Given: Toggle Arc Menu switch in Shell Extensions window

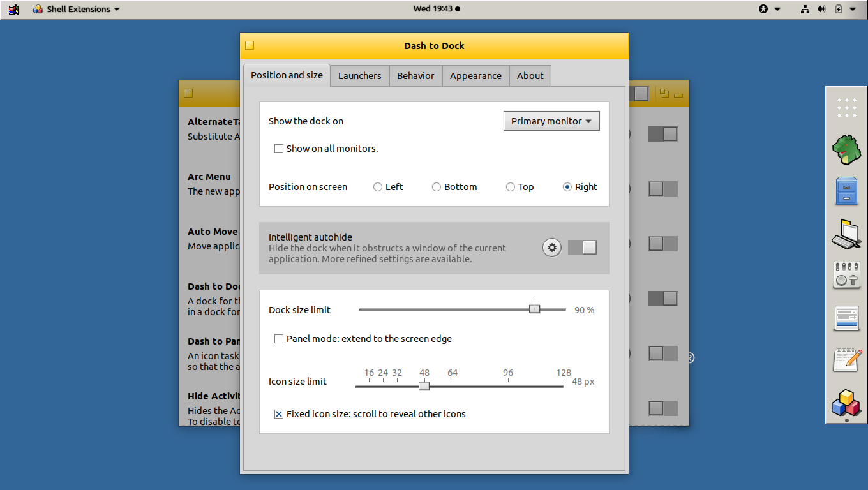Looking at the screenshot, I should pos(663,189).
